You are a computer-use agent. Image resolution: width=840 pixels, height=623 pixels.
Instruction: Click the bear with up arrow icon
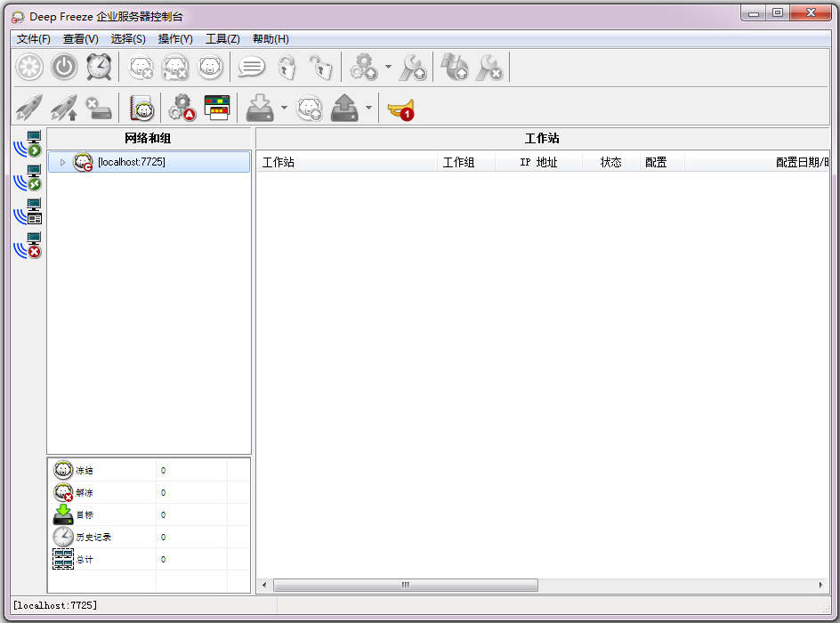[x=309, y=108]
